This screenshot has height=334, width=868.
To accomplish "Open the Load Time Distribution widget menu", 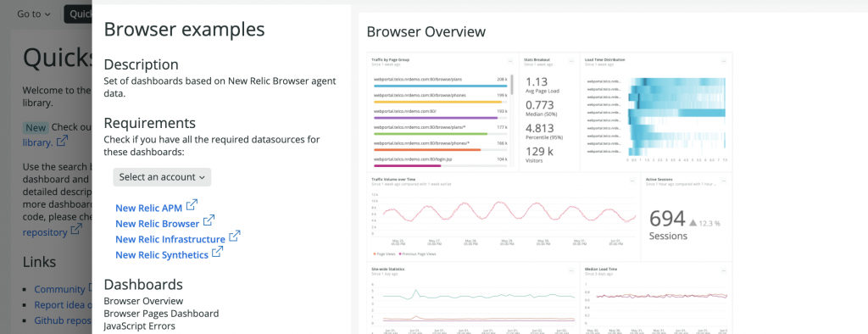I will [724, 61].
